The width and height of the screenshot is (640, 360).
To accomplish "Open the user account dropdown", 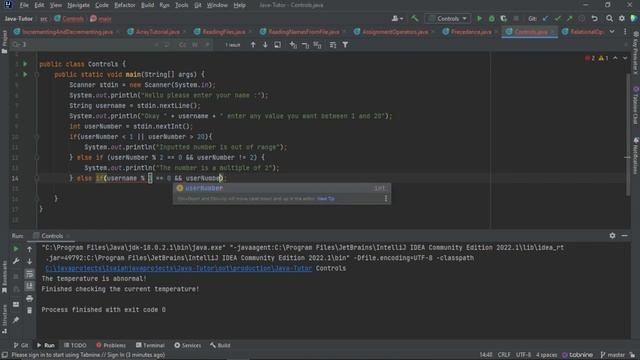I will click(x=397, y=18).
